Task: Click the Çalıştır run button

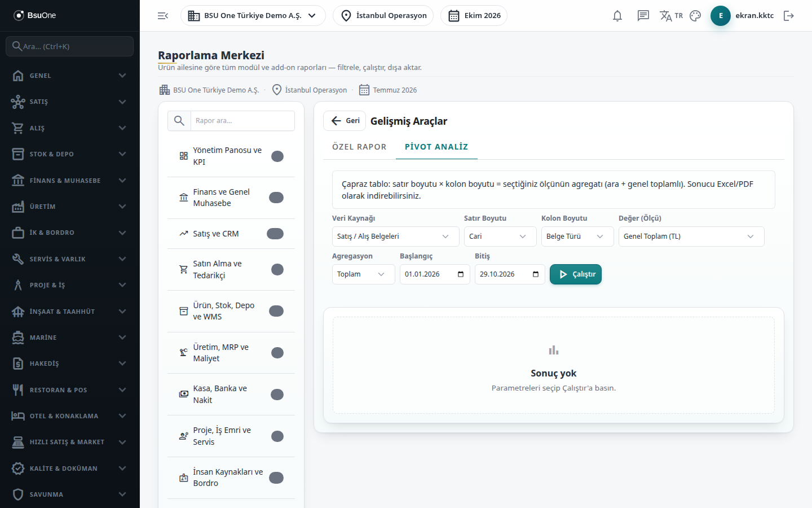Action: pos(576,274)
